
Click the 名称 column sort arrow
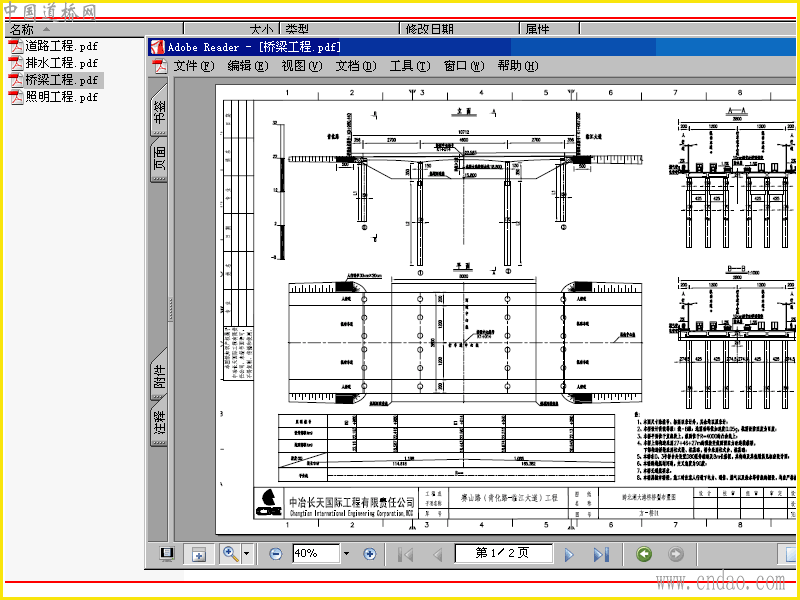46,29
